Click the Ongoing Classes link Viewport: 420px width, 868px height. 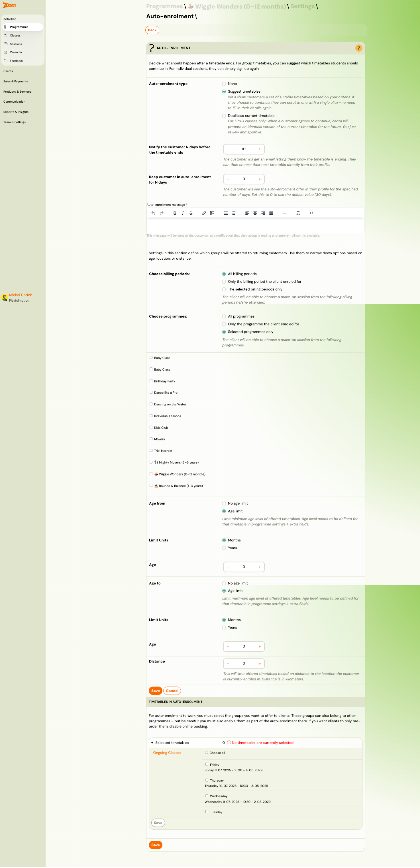[x=167, y=753]
